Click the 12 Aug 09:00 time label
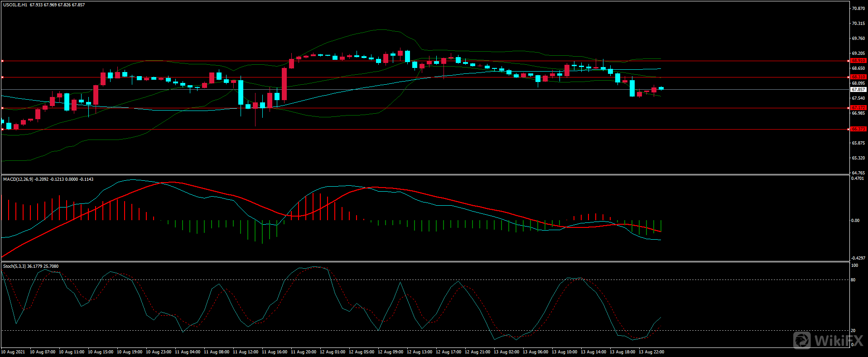Screen dimensions: 868x357 pos(391,352)
